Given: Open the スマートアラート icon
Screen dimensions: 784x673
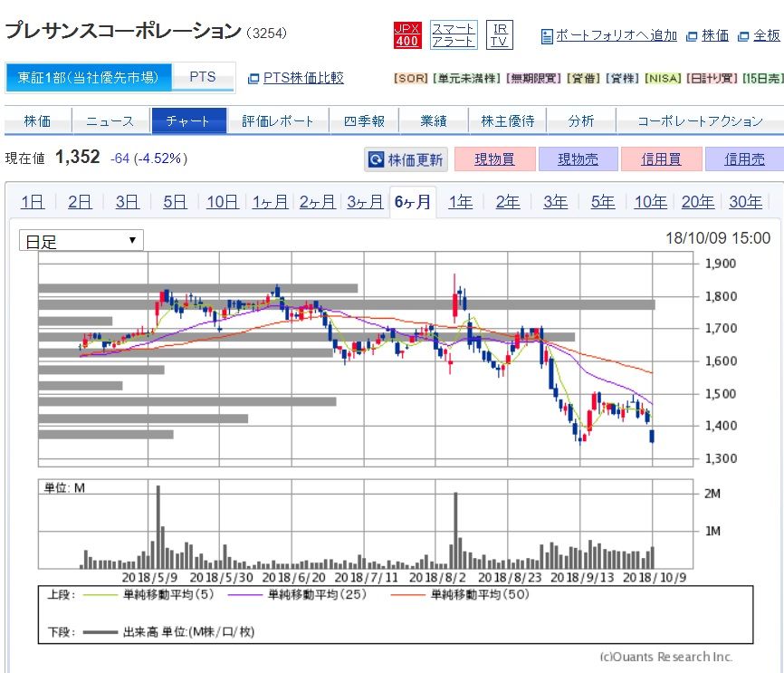Looking at the screenshot, I should pos(454,35).
